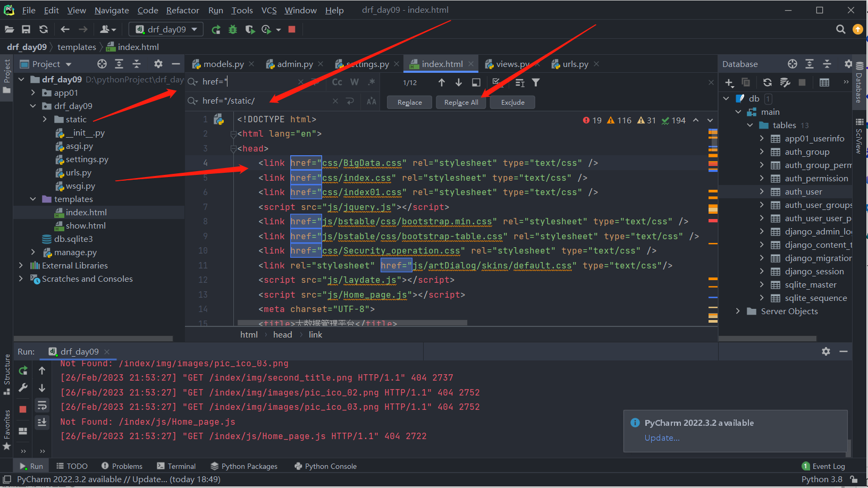The image size is (868, 488).
Task: Click the Save All toolbar icon
Action: [26, 29]
